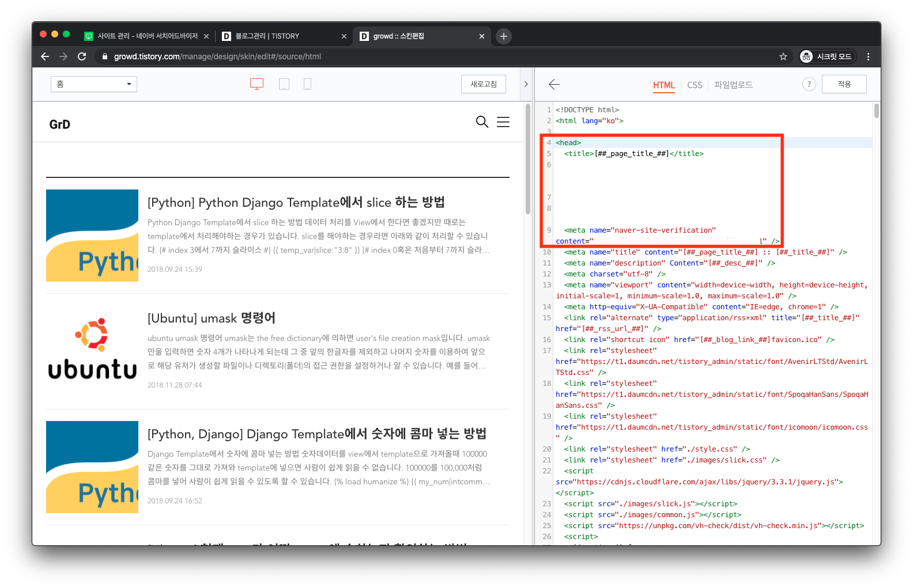
Task: Close the 블로그관리 TISTORY tab
Action: click(x=344, y=36)
